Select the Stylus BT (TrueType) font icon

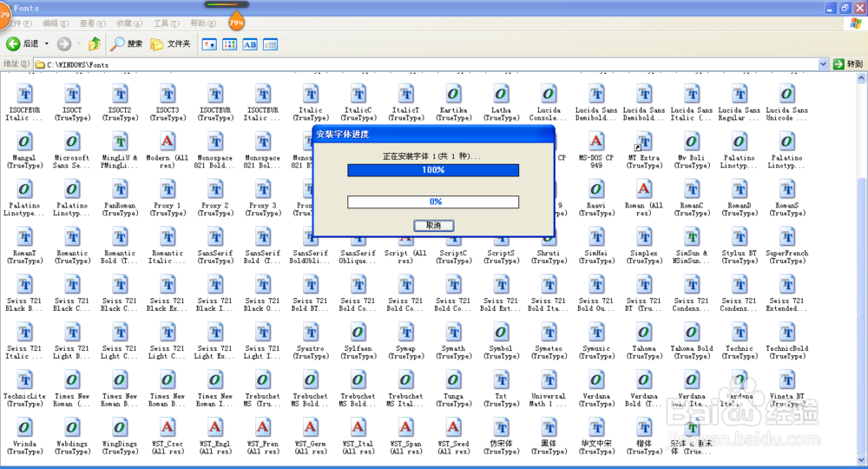739,237
